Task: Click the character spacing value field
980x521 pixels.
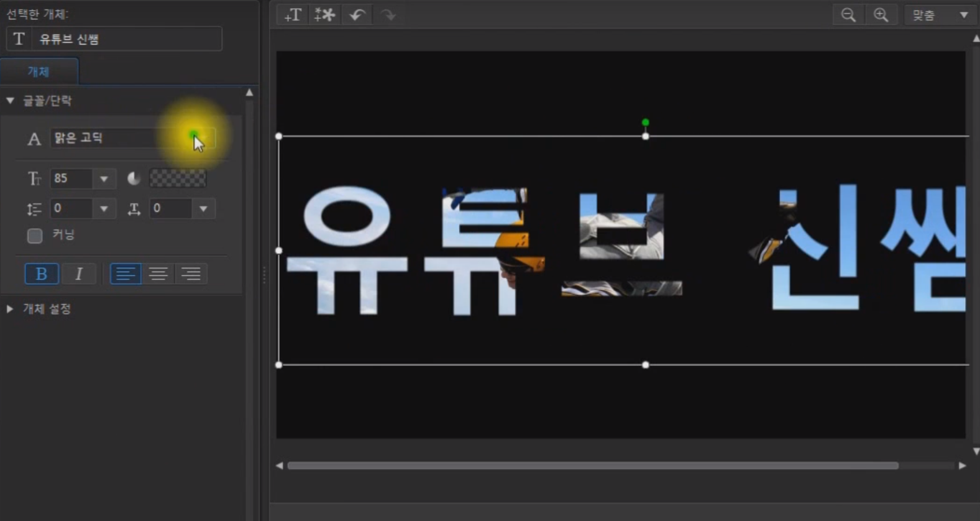Action: pyautogui.click(x=171, y=209)
